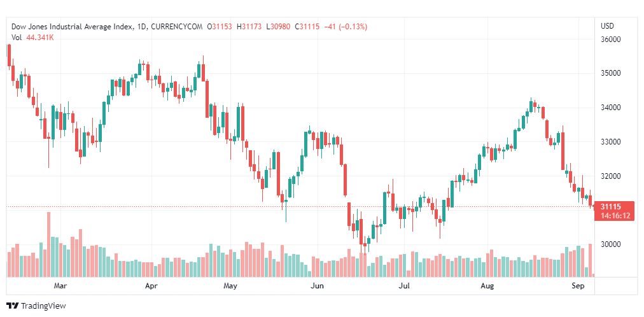Click the tallest volume bar near March
This screenshot has height=317, width=644.
49,244
